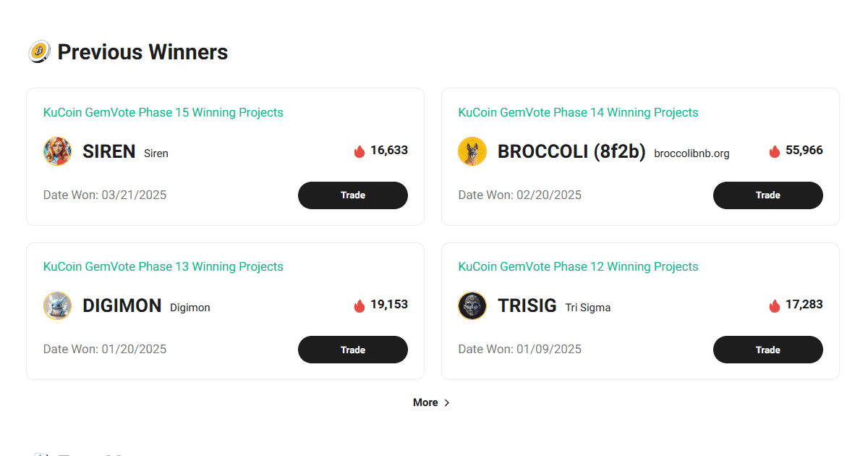Click the flame icon beside 16,633
Image resolution: width=868 pixels, height=456 pixels.
coord(359,151)
